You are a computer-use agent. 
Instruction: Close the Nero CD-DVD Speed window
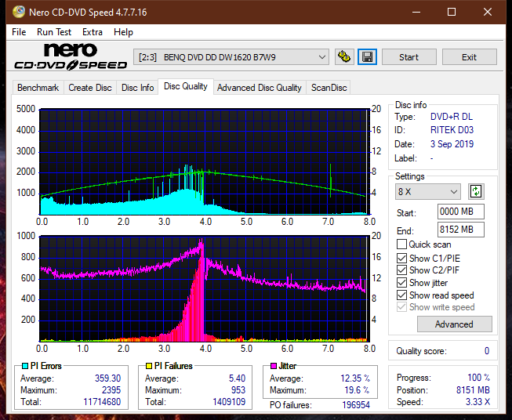[488, 12]
